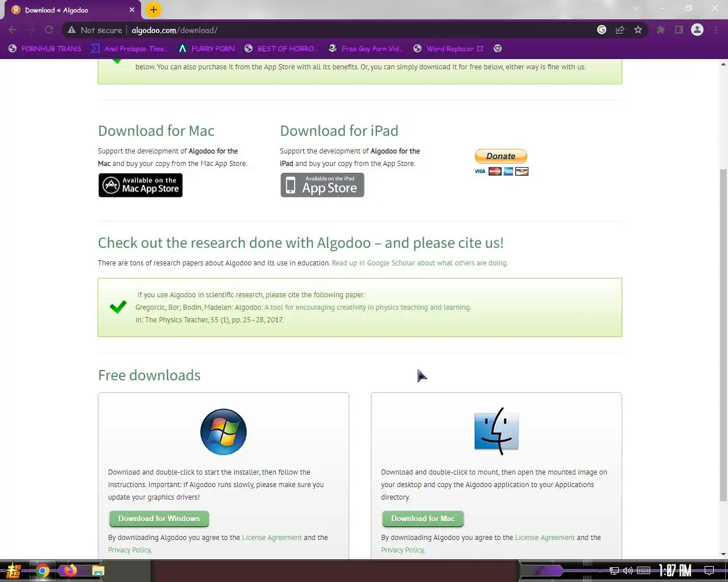Click the browser forward arrow

point(31,30)
